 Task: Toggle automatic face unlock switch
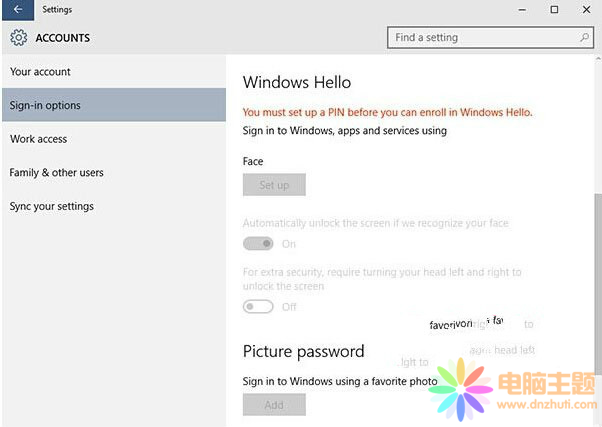[x=258, y=243]
